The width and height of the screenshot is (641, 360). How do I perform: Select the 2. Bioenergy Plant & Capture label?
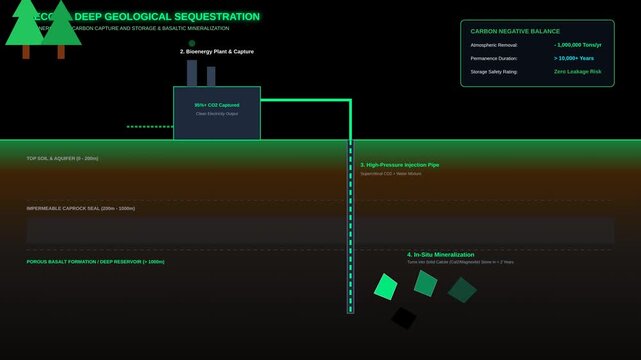pyautogui.click(x=217, y=51)
